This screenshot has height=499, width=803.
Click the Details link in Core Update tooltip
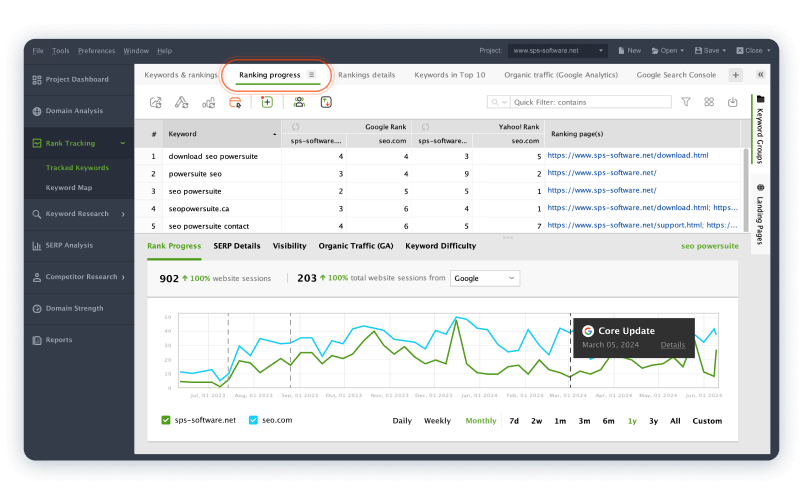[x=672, y=345]
